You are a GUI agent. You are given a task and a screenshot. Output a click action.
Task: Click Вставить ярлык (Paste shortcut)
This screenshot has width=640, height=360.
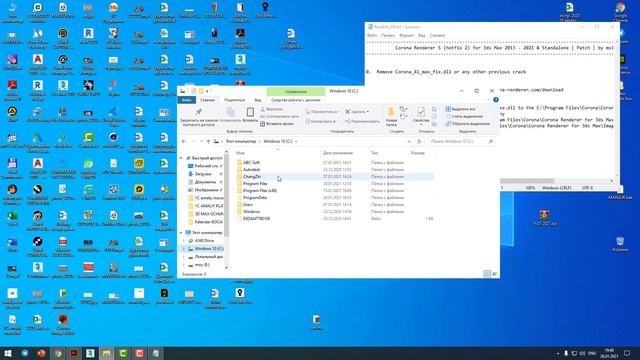click(x=277, y=124)
